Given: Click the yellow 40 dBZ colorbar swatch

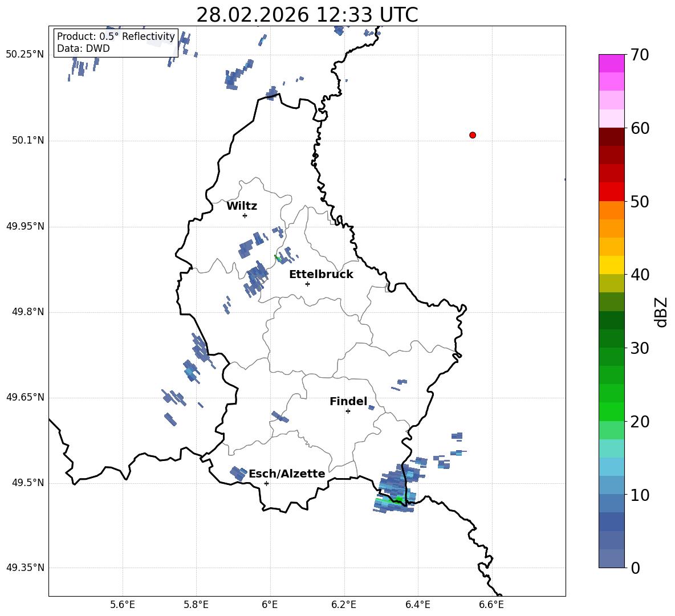Looking at the screenshot, I should [611, 265].
